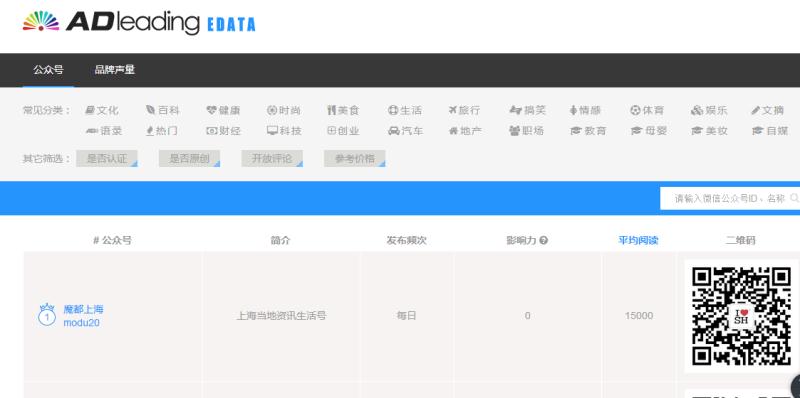Pick the 体育 soccer ball category

pyautogui.click(x=635, y=110)
